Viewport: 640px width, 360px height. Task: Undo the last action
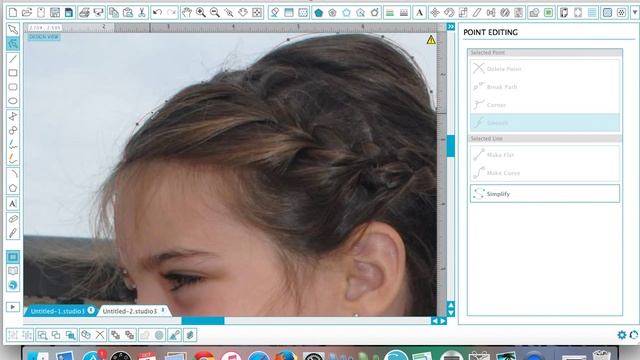point(157,13)
